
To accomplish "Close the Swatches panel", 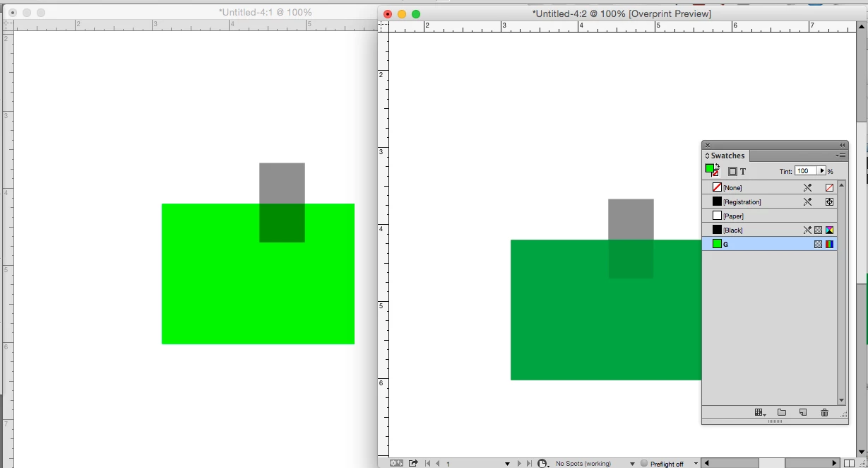I will click(x=708, y=145).
